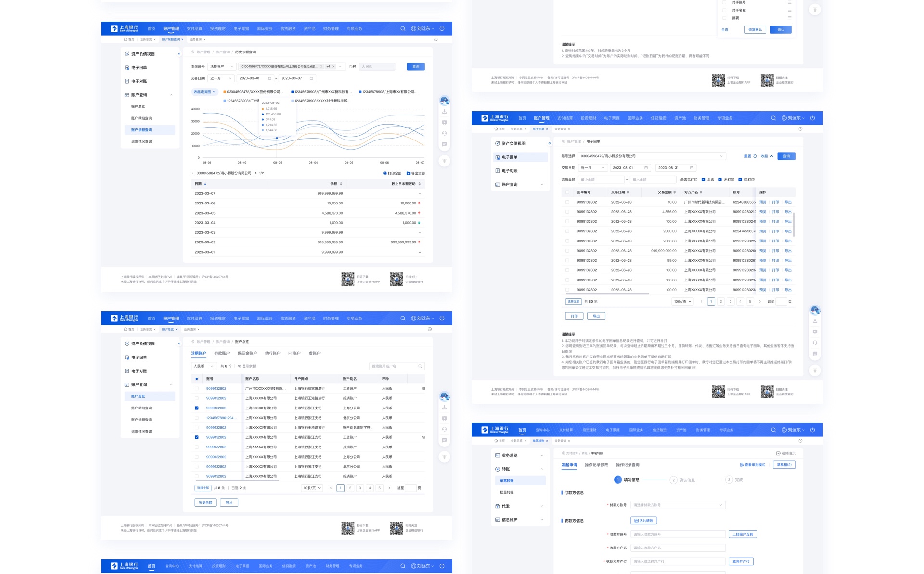The width and height of the screenshot is (924, 574).
Task: Sort by 对方户名 column sort arrows
Action: coord(701,192)
